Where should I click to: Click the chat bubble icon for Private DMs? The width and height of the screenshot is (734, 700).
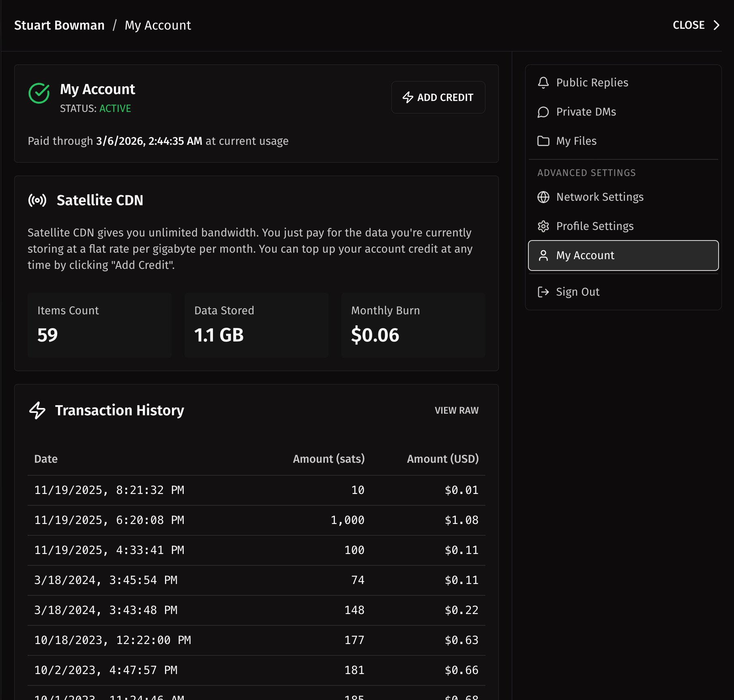pos(543,112)
